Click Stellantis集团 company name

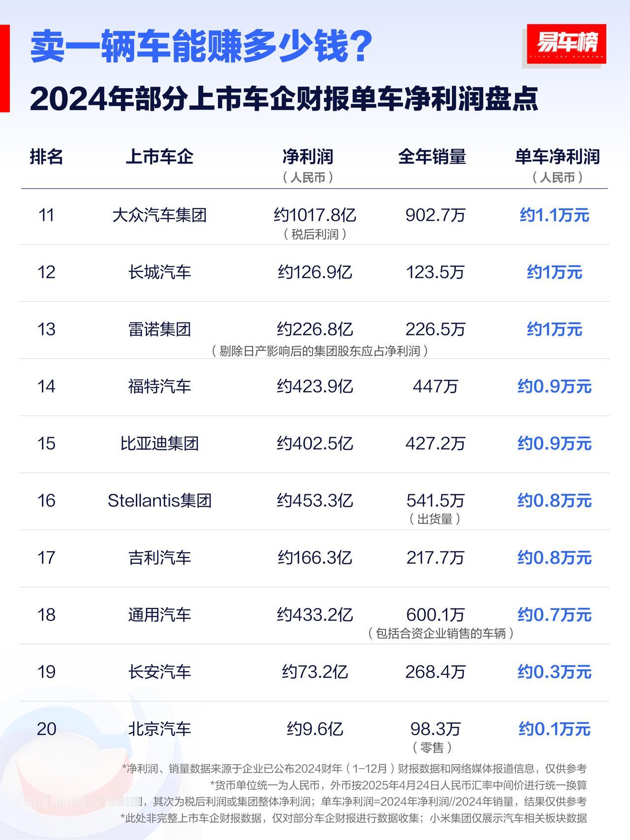pos(159,500)
